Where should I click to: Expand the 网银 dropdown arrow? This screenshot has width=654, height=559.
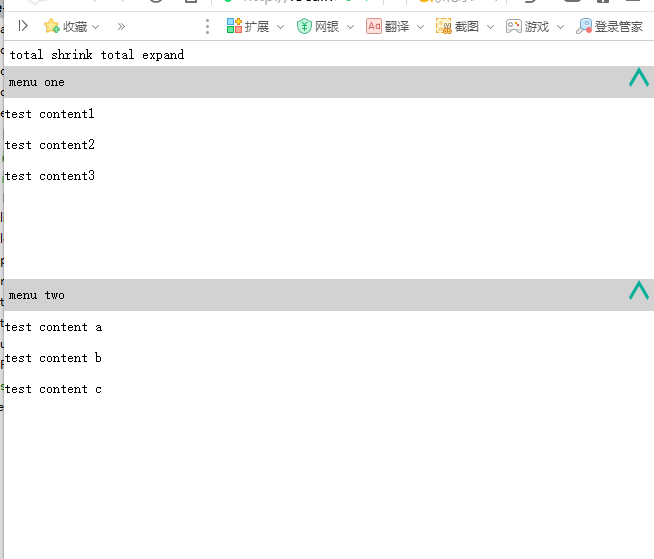pyautogui.click(x=350, y=27)
